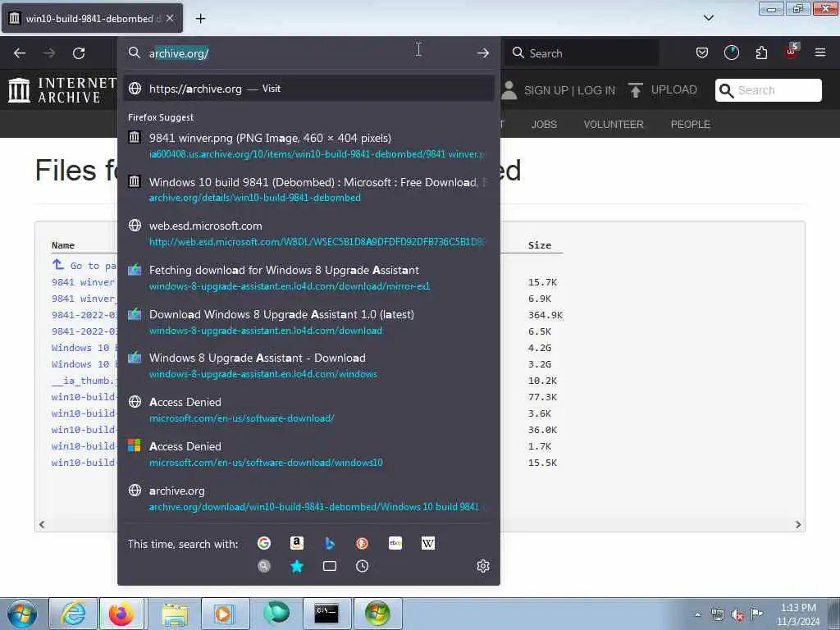This screenshot has width=840, height=630.
Task: Search this time with Amazon icon
Action: pos(297,543)
